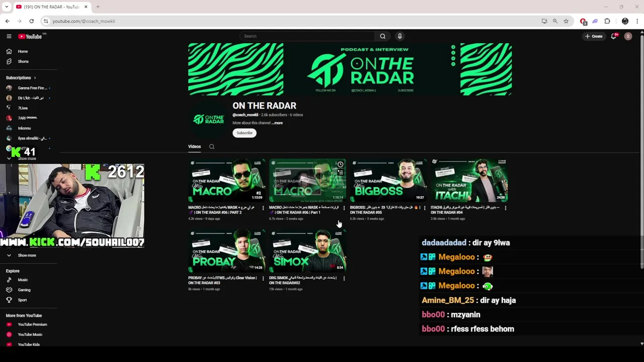Click the zoom magnifier in address bar

(555, 21)
